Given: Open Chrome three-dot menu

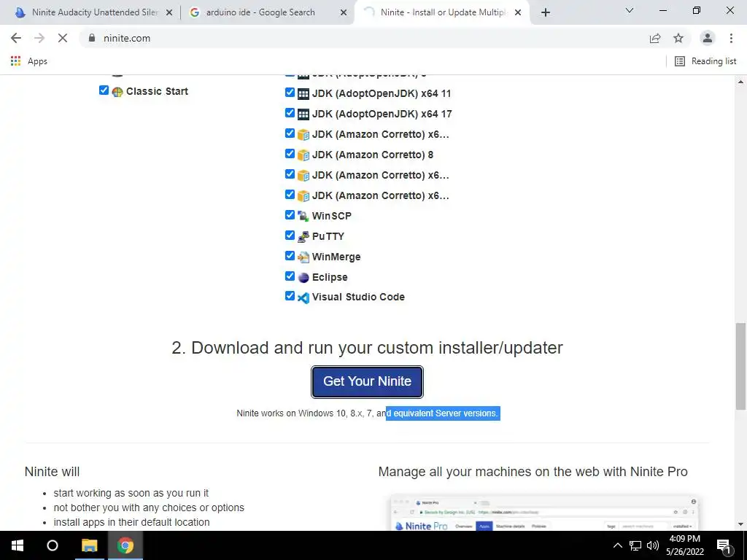Looking at the screenshot, I should tap(731, 38).
